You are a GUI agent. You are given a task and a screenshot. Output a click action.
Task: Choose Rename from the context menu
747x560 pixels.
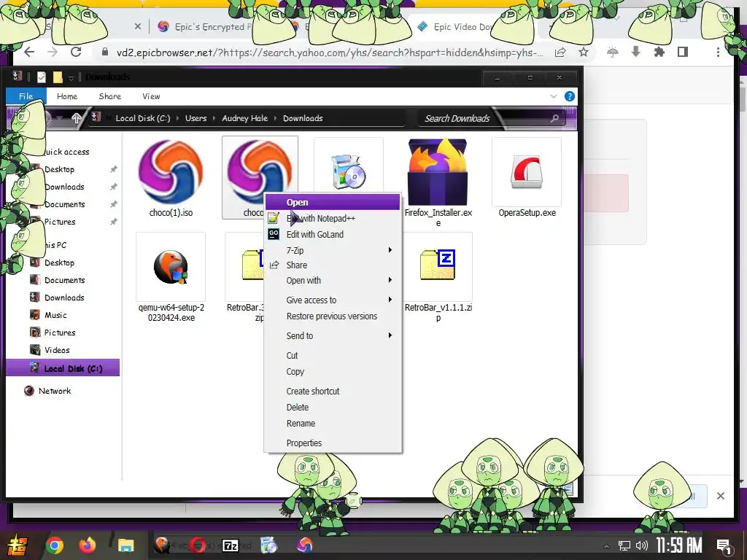(333, 424)
